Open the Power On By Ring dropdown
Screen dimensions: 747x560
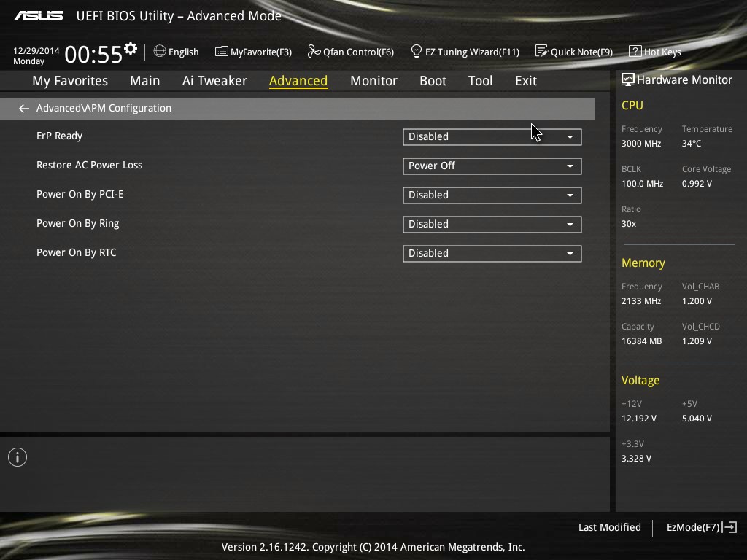pos(492,225)
